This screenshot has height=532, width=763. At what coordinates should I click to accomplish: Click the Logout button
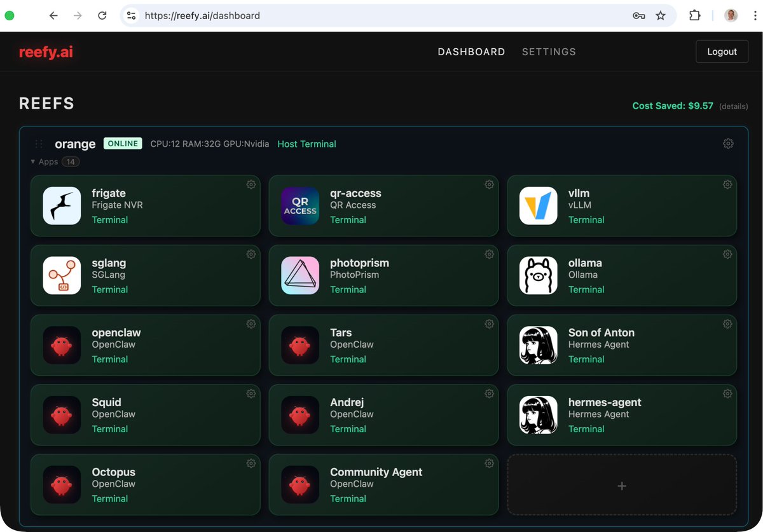pos(722,51)
